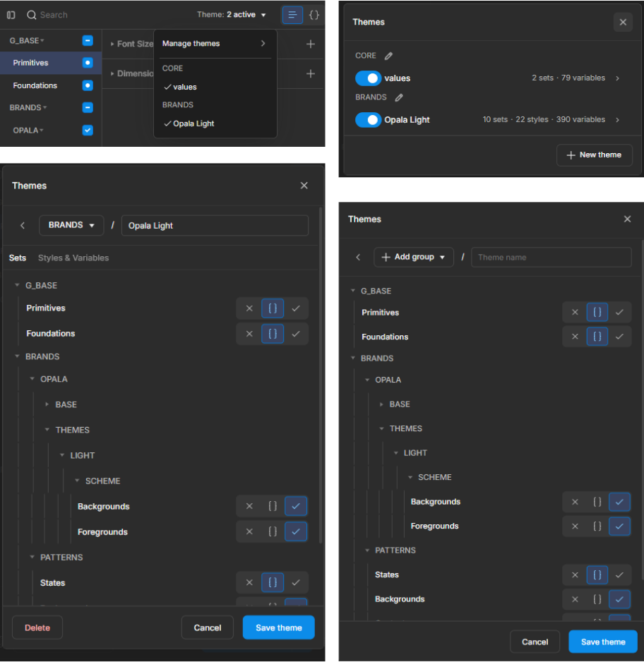Image resolution: width=644 pixels, height=662 pixels.
Task: Disable the Foundations set via its X icon
Action: pos(249,333)
